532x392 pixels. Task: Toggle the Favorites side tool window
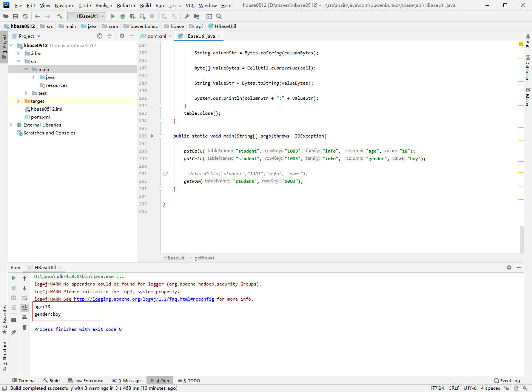(4, 319)
